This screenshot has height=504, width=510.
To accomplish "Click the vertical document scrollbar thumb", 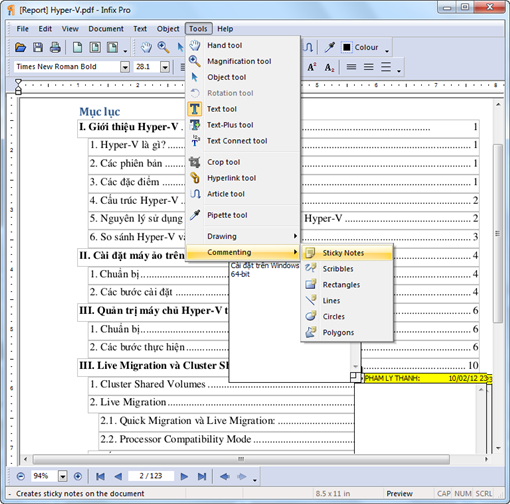I will pos(498,233).
